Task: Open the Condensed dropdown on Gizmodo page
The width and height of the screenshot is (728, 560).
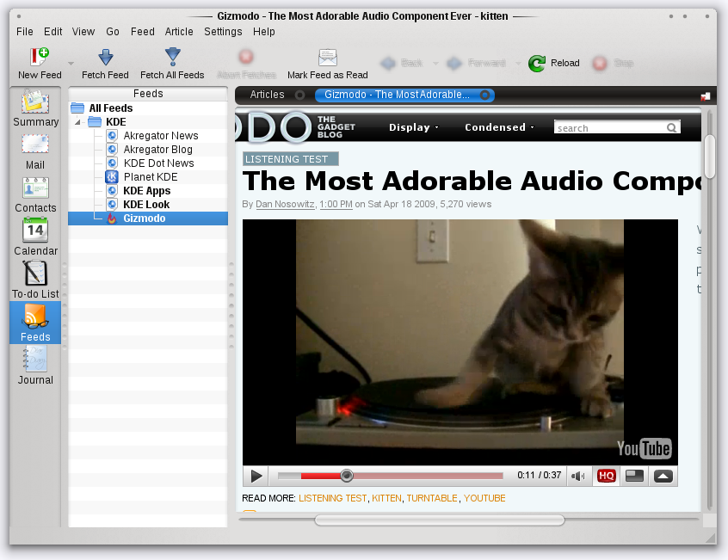Action: pyautogui.click(x=499, y=127)
